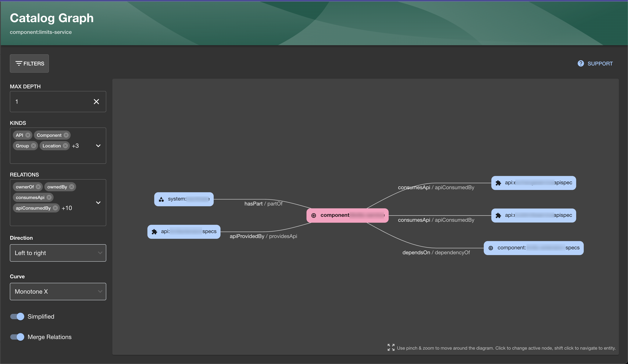This screenshot has width=628, height=364.
Task: Remove the API kind chip
Action: click(x=28, y=135)
